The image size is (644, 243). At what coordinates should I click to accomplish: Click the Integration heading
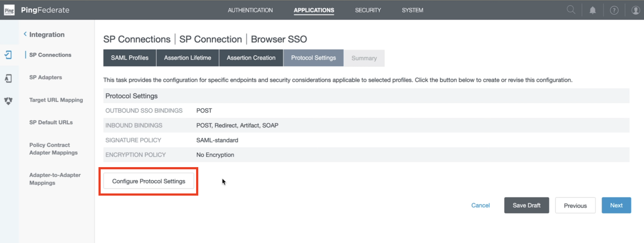[x=47, y=34]
